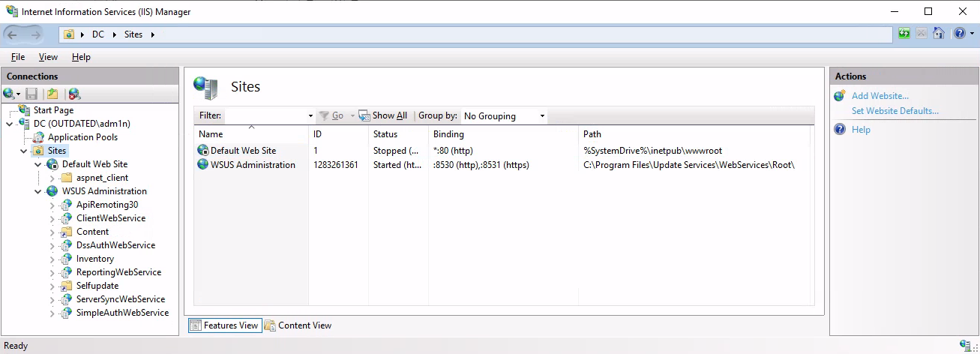The width and height of the screenshot is (980, 354).
Task: Open the View menu
Action: [48, 57]
